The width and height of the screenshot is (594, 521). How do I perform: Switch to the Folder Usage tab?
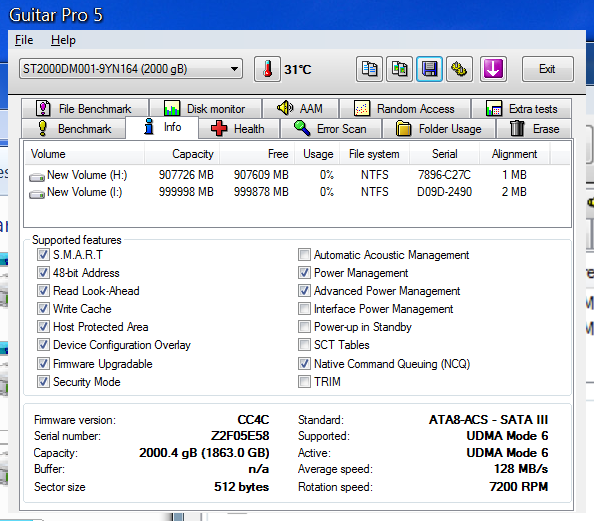(x=439, y=129)
